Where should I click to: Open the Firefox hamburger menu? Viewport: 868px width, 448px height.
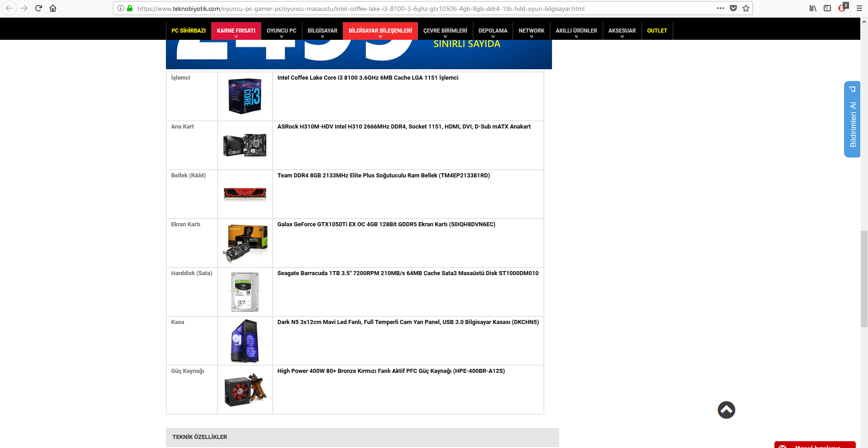(859, 8)
